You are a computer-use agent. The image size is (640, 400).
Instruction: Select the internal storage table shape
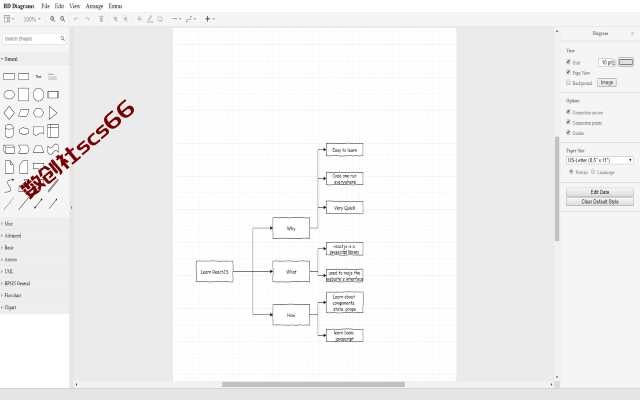(53, 131)
